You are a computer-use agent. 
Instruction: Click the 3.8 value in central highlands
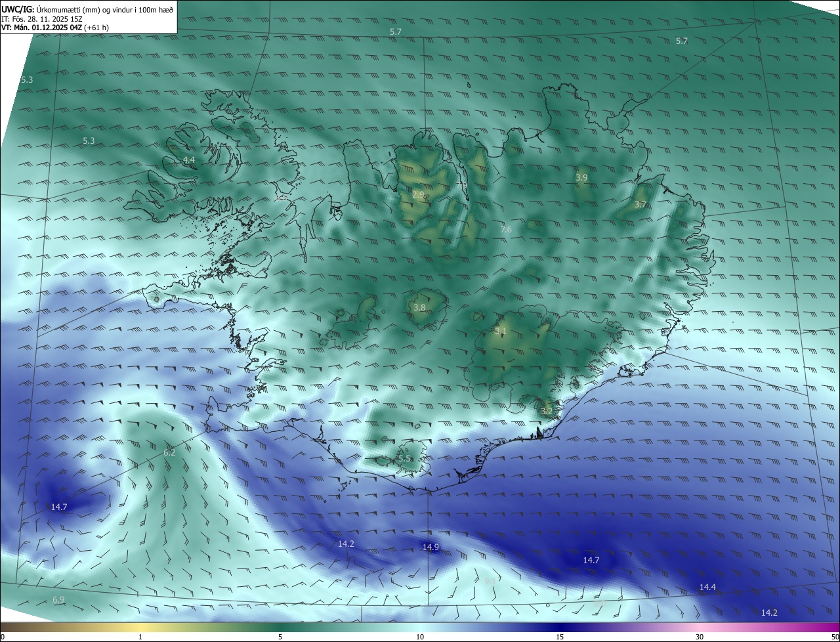point(419,307)
